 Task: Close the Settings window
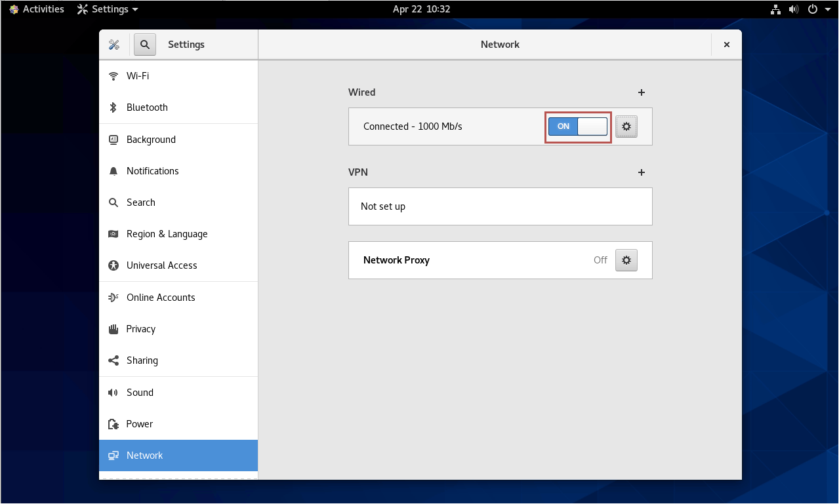[x=727, y=45]
